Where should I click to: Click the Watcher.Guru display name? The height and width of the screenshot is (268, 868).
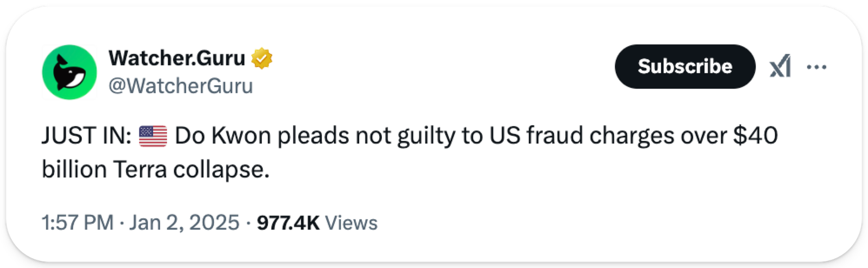[x=177, y=58]
